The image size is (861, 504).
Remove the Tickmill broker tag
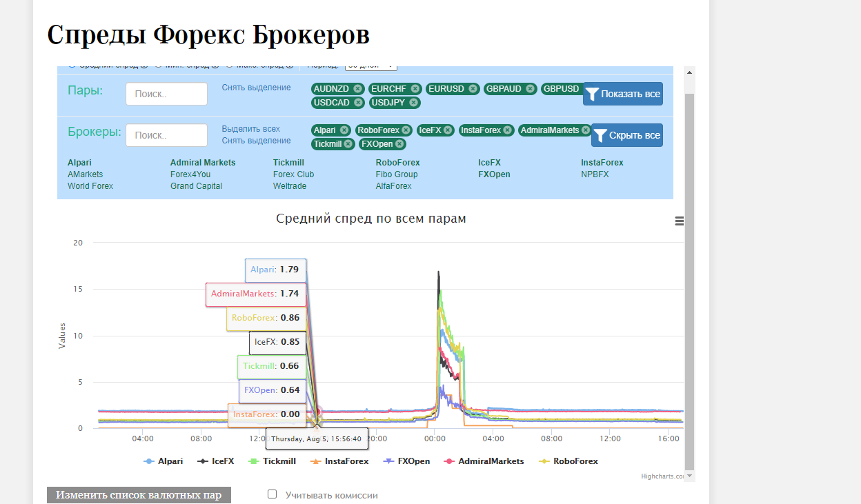[348, 143]
